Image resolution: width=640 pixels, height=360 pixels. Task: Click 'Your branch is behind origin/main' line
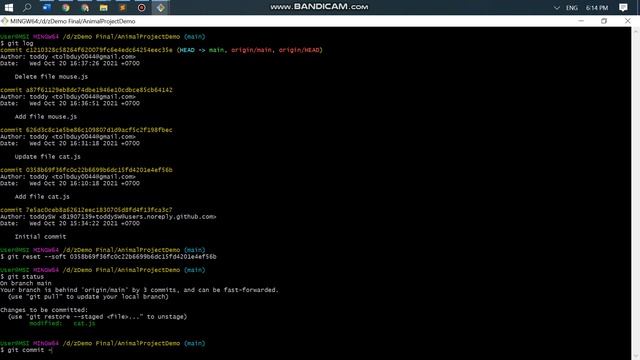(x=139, y=290)
